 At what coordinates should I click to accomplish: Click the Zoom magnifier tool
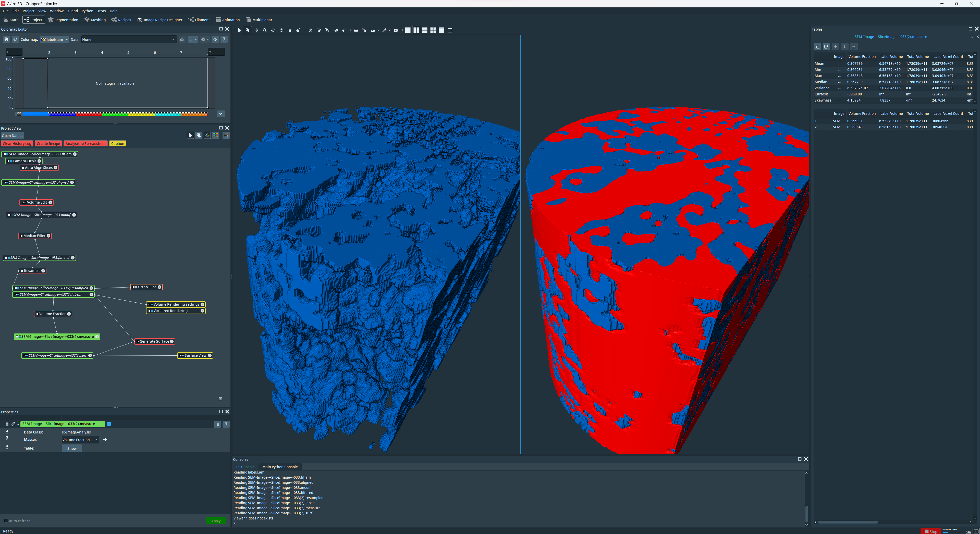(x=264, y=30)
